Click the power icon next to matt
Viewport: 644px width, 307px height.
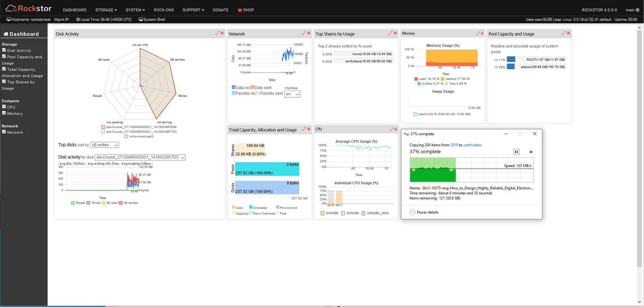point(638,10)
